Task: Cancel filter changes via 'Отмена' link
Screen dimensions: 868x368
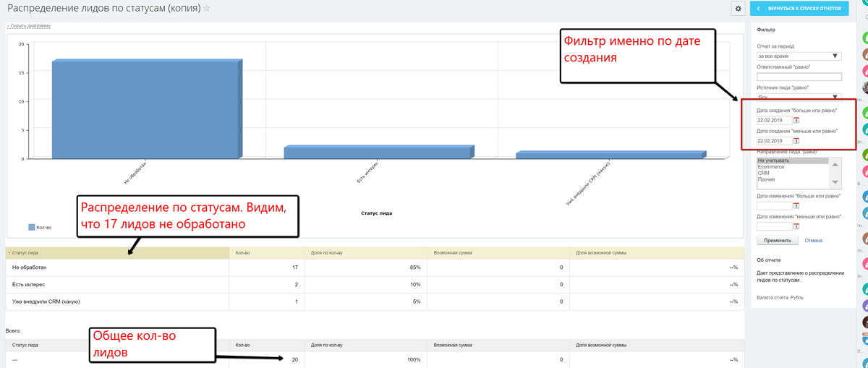Action: 814,240
